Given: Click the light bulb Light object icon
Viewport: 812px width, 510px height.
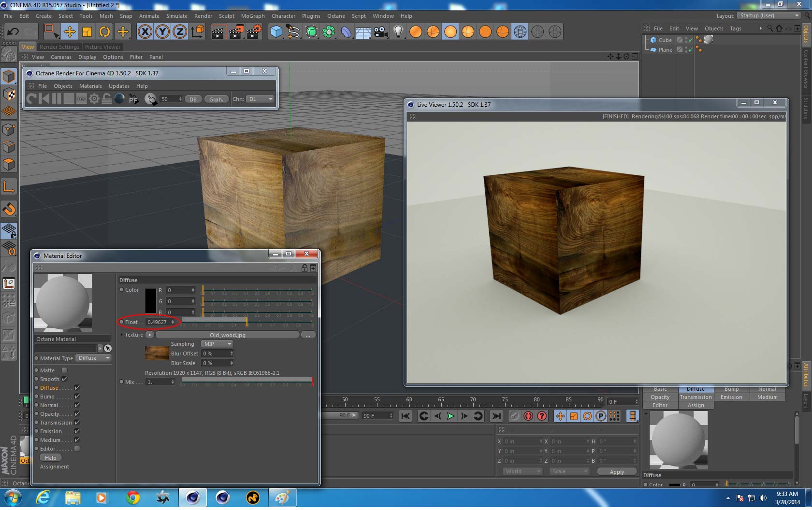Looking at the screenshot, I should coord(398,32).
